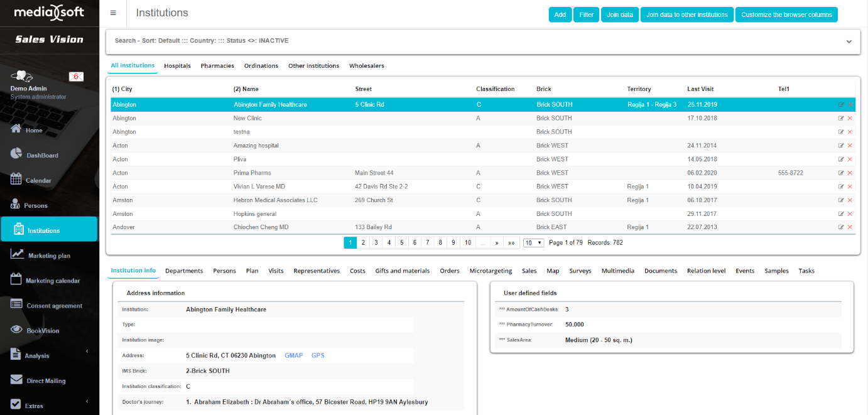868x415 pixels.
Task: Click the Add button
Action: [x=560, y=15]
